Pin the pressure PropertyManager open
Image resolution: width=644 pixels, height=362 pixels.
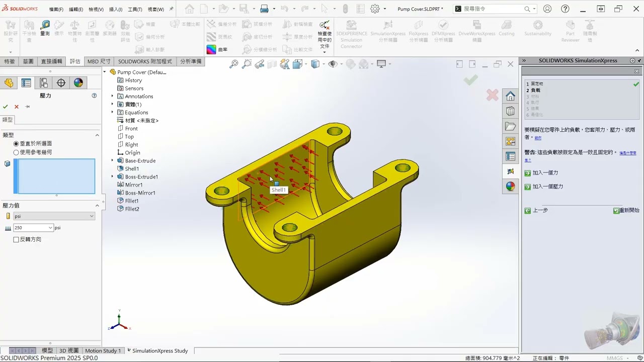28,107
